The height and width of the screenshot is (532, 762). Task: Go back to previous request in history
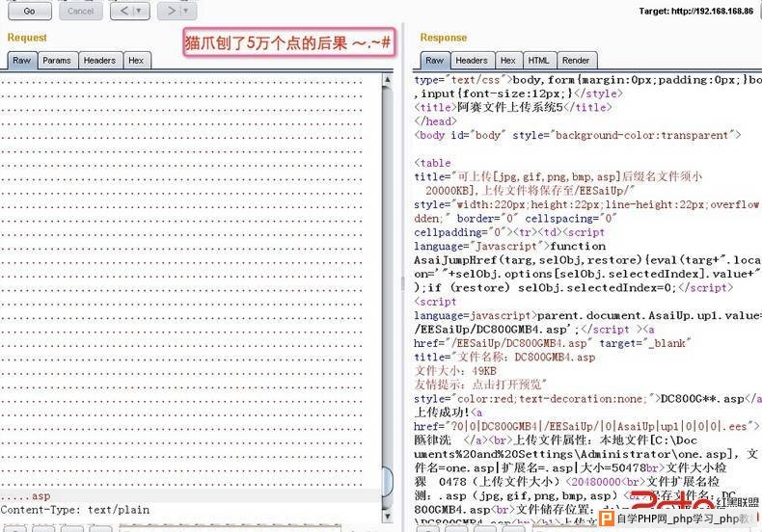click(x=123, y=11)
